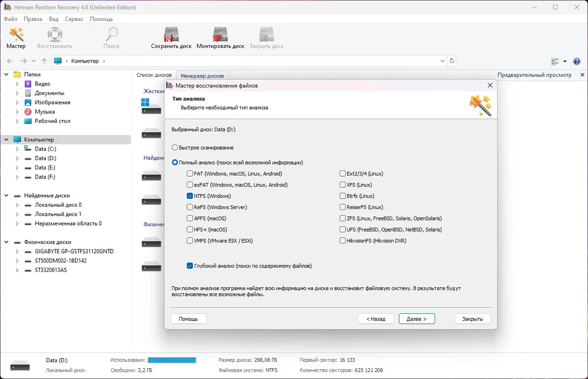Uncheck the NTFS (Windows) checkbox

(190, 196)
